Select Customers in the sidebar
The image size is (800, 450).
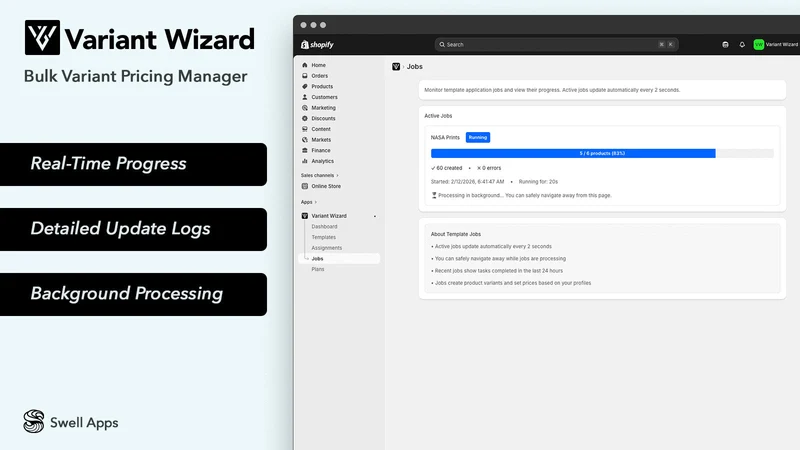(x=324, y=97)
